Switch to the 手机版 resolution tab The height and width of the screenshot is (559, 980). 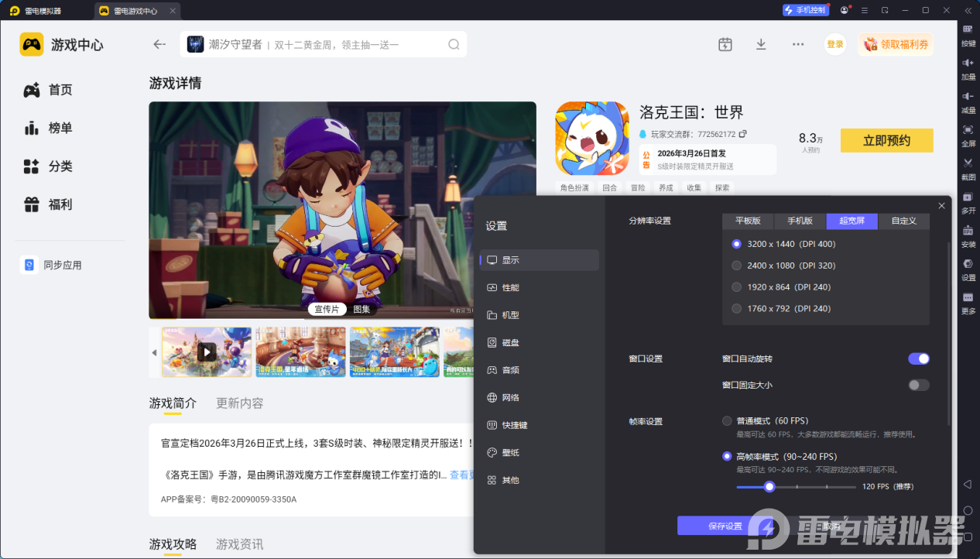800,221
